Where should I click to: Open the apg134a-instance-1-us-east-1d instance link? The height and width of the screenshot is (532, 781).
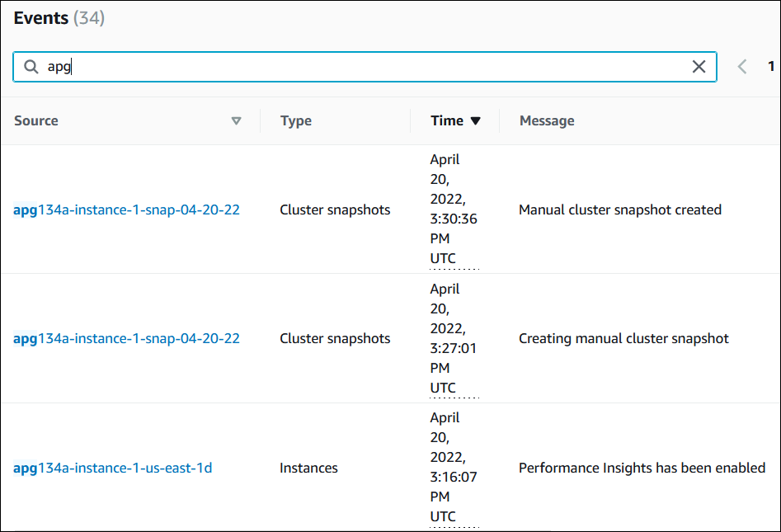pos(112,468)
